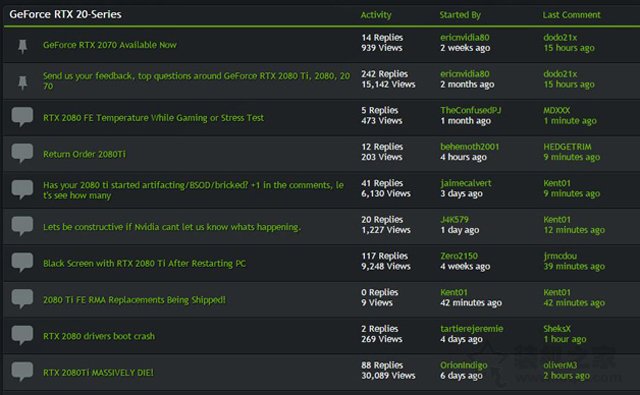Click speech bubble icon next to Return Order 2080Ti
Image resolution: width=640 pixels, height=395 pixels.
(22, 153)
